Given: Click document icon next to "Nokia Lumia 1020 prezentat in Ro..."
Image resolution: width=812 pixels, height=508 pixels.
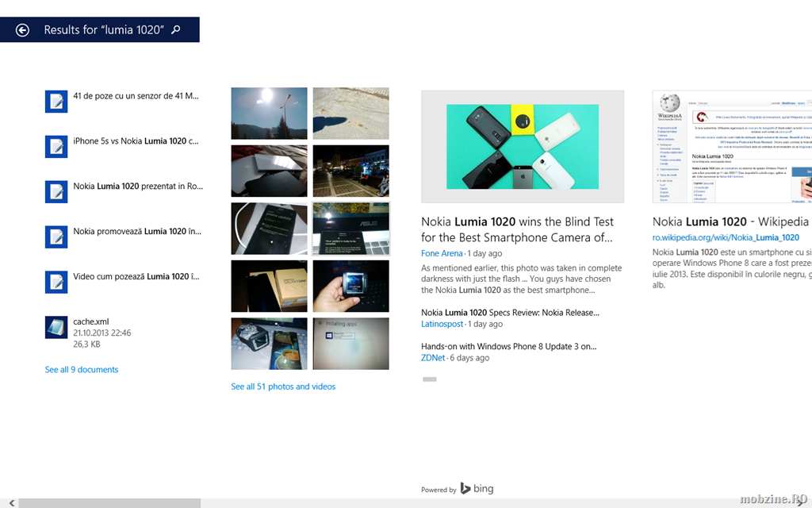Looking at the screenshot, I should tap(56, 192).
